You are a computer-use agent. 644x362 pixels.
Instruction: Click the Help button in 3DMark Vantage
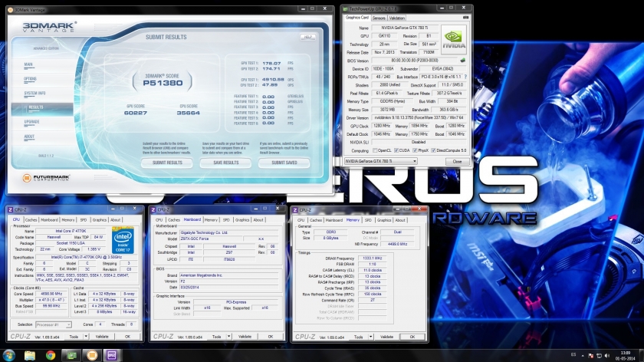point(308,37)
